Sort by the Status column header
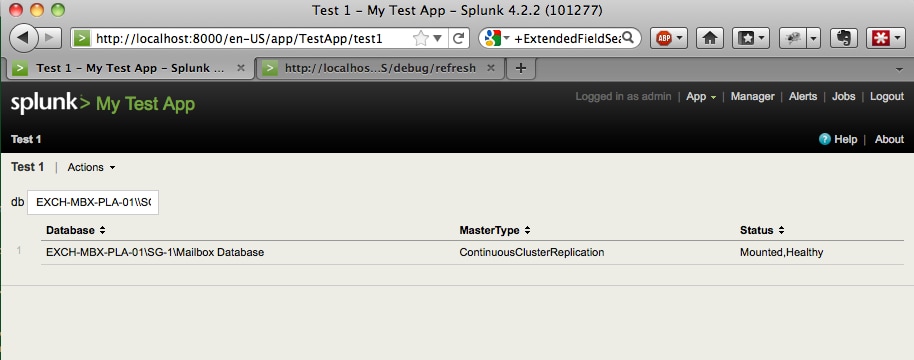 tap(762, 230)
